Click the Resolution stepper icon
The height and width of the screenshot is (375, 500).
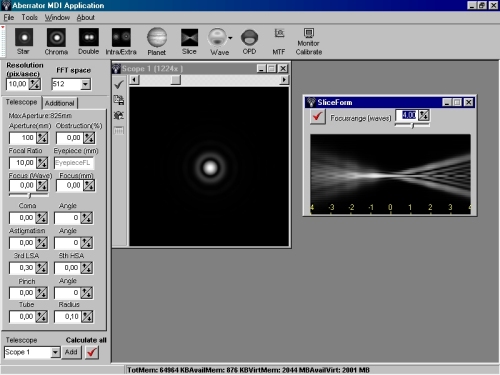pyautogui.click(x=35, y=84)
